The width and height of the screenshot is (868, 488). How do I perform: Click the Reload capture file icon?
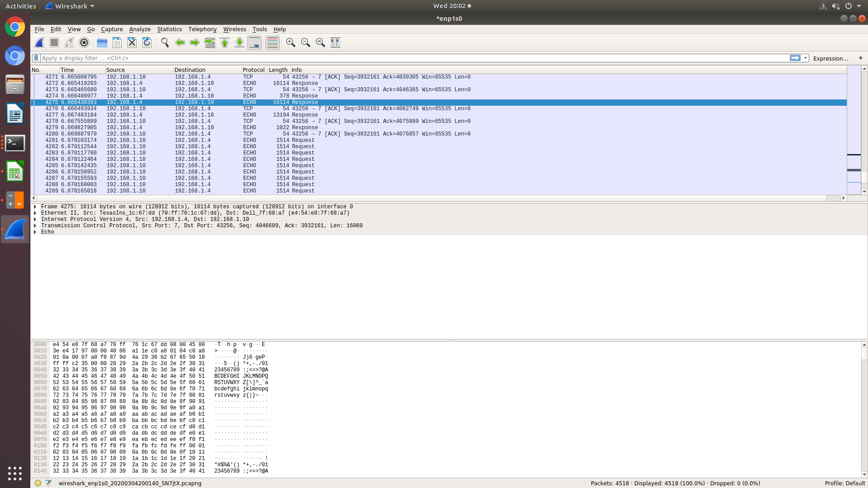point(147,42)
